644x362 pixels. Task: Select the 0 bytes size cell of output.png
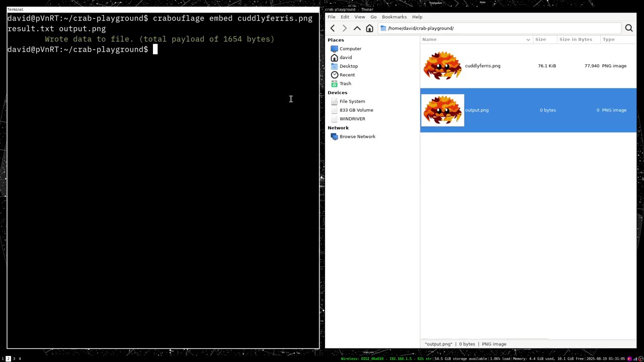pos(548,110)
